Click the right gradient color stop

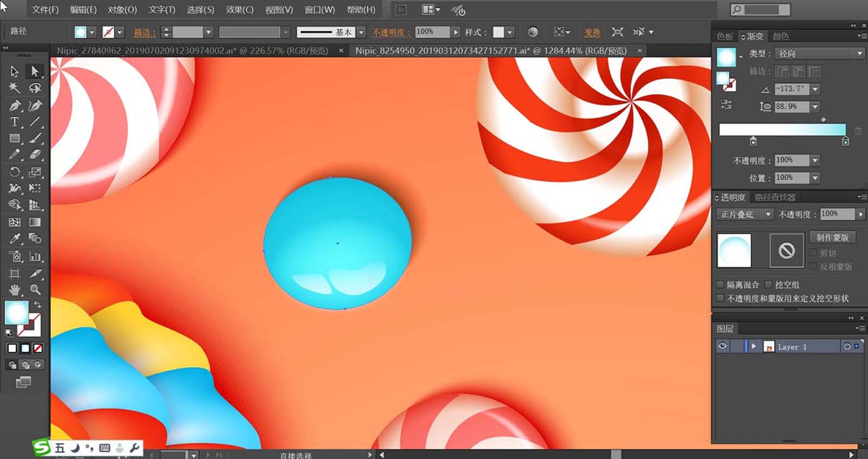coord(845,142)
